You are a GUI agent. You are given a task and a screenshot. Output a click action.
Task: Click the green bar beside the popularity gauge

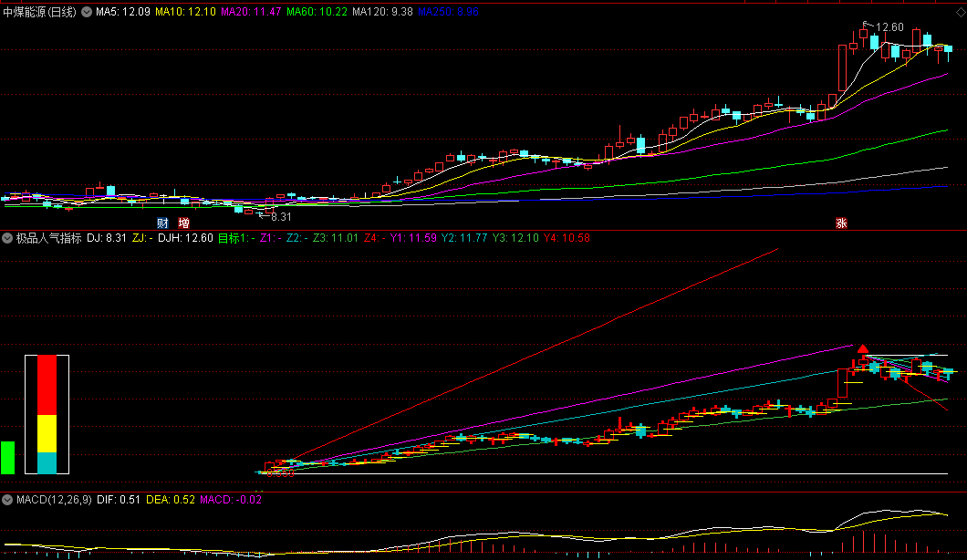pos(7,458)
